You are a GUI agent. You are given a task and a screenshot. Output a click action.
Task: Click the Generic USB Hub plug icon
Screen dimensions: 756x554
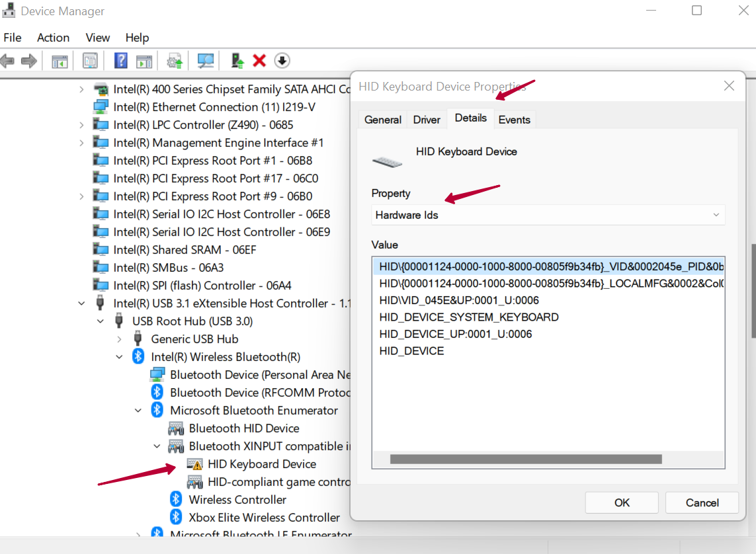click(x=138, y=338)
